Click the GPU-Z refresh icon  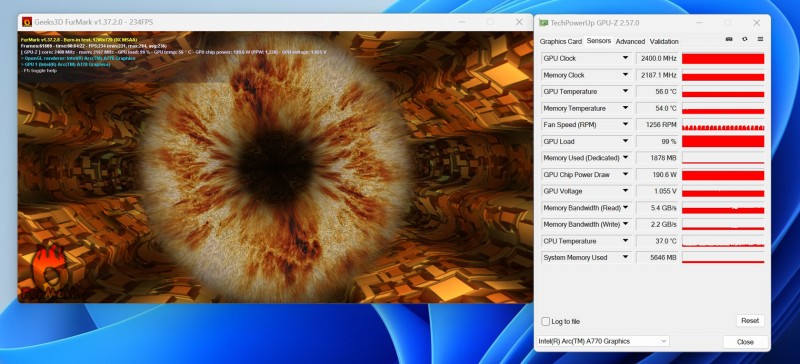coord(745,39)
